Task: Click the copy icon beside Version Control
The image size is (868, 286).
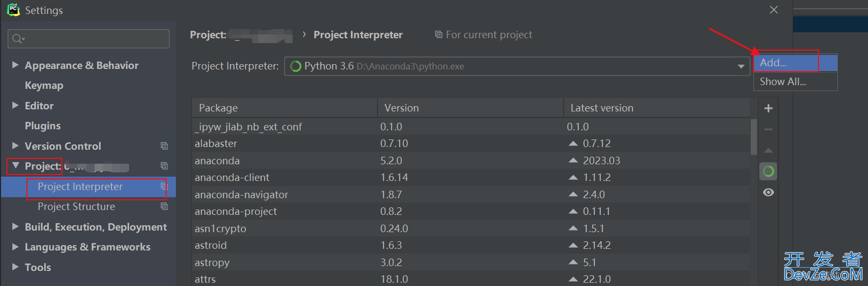Action: tap(164, 146)
